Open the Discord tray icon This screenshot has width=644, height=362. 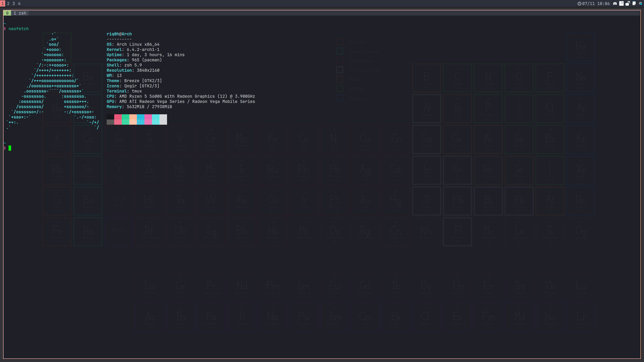point(615,4)
